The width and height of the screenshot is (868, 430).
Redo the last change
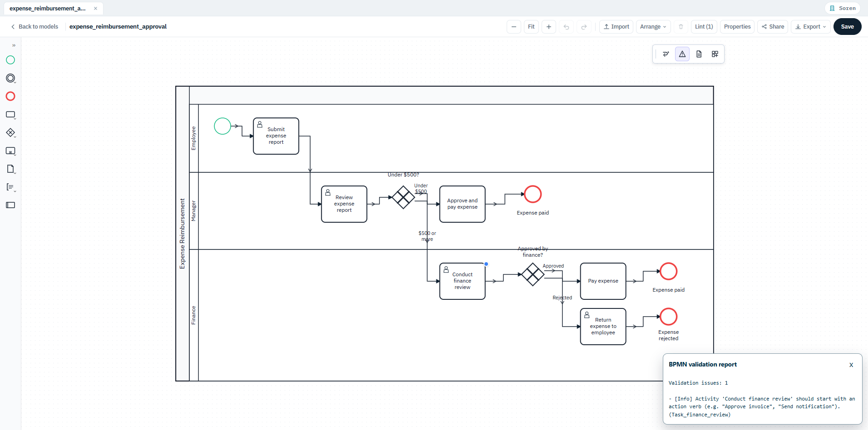click(x=584, y=27)
